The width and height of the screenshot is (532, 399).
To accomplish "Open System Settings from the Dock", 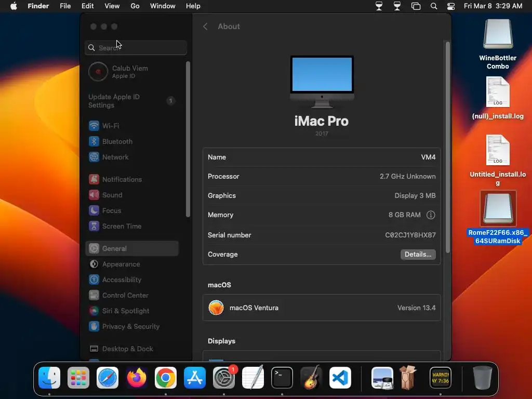I will (x=224, y=378).
